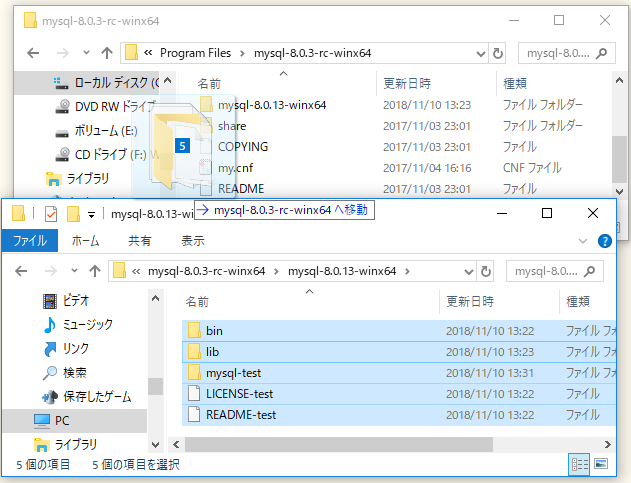Switch to large icons view in the status bar
Image resolution: width=631 pixels, height=483 pixels.
click(x=601, y=464)
